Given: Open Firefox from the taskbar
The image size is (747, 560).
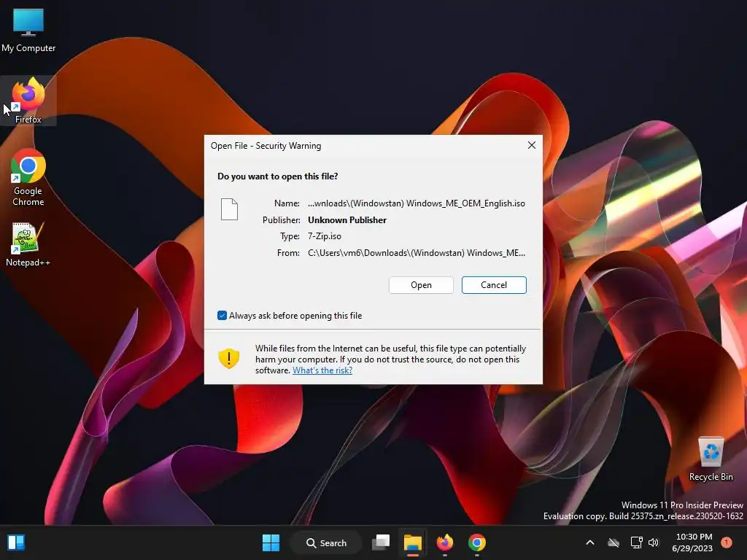Looking at the screenshot, I should [x=445, y=542].
